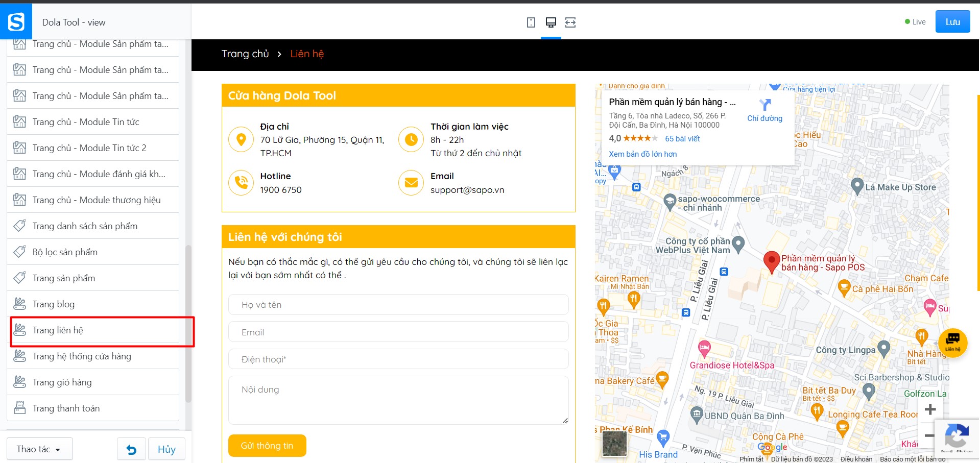Click the sidebar vertical scrollbar
The image size is (980, 463).
(x=188, y=324)
